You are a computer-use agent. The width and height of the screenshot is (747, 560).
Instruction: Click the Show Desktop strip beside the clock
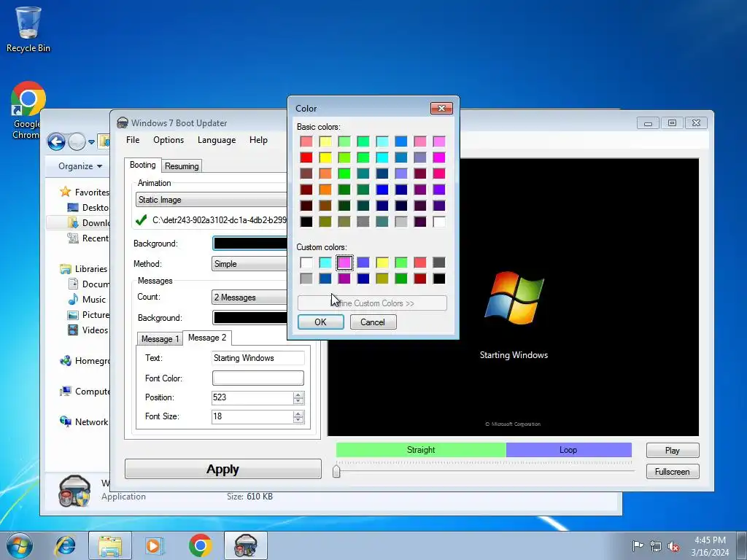[x=742, y=545]
